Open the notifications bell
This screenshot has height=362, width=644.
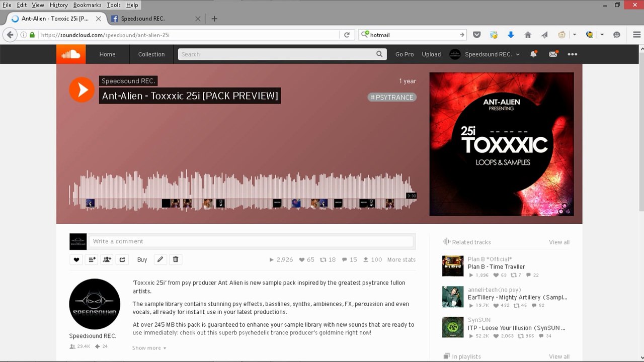click(x=533, y=54)
